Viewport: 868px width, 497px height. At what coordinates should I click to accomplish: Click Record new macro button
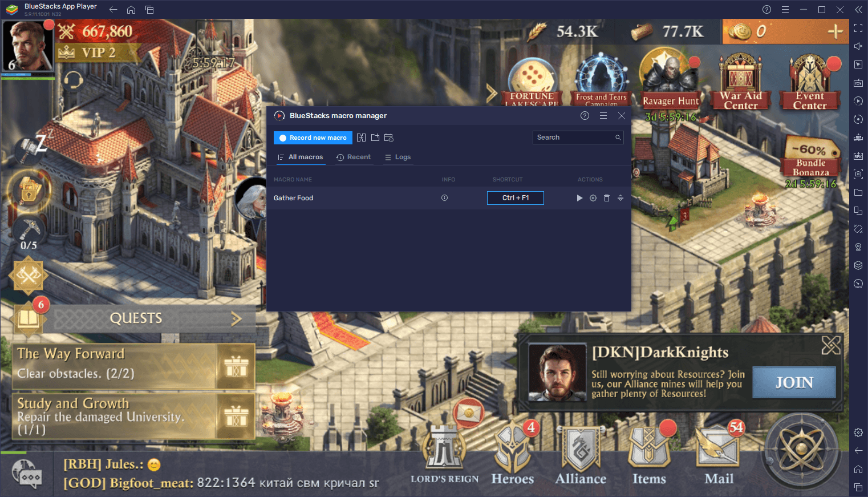[x=313, y=138]
